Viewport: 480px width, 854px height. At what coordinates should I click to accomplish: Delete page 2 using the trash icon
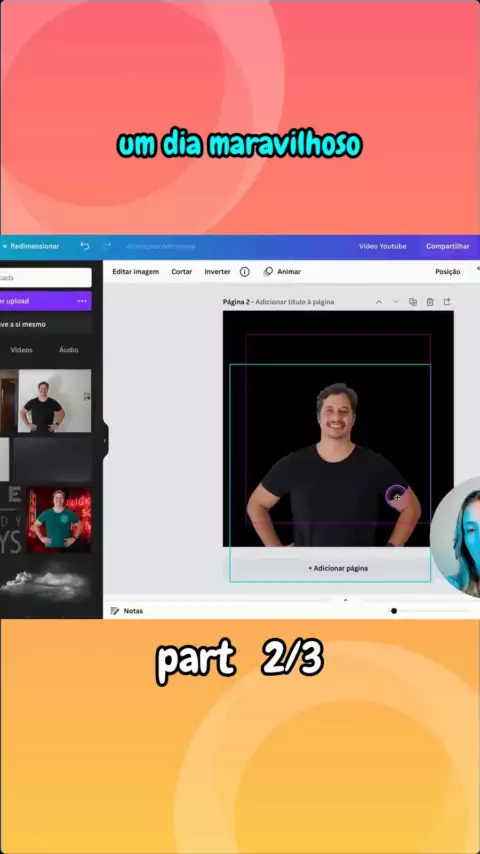(430, 302)
